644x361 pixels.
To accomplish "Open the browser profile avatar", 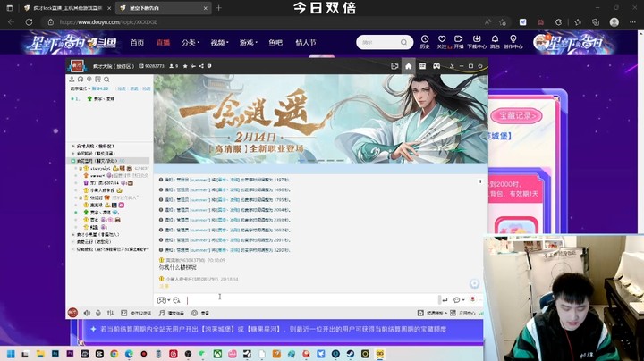I will 614,22.
